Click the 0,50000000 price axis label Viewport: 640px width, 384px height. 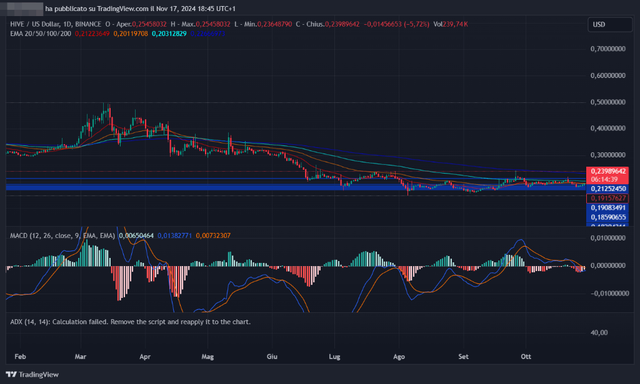click(608, 102)
